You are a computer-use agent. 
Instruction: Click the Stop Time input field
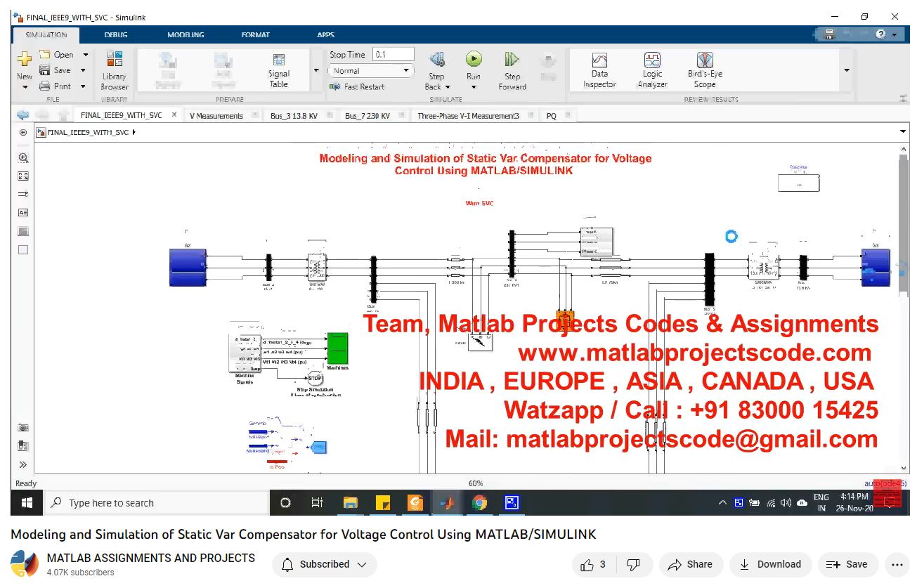point(394,55)
